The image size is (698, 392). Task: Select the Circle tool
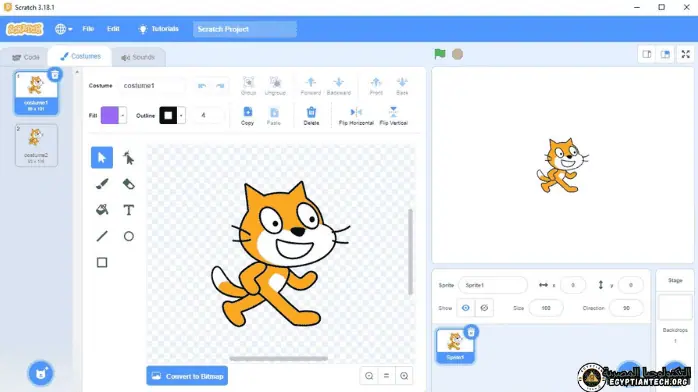tap(129, 236)
